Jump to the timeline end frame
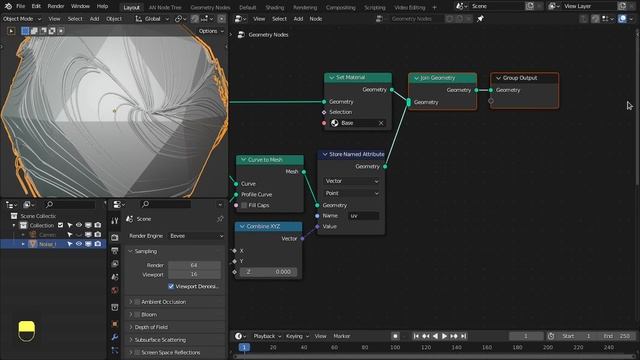 464,336
